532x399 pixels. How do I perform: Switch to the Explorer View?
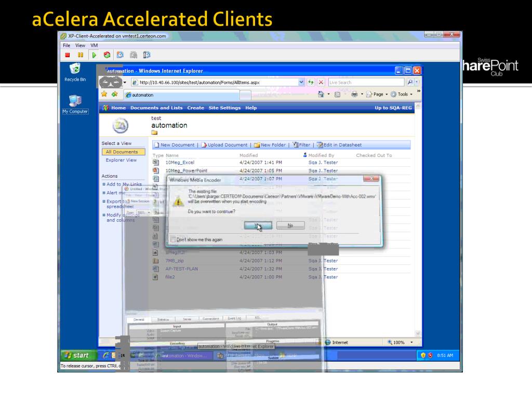point(121,160)
